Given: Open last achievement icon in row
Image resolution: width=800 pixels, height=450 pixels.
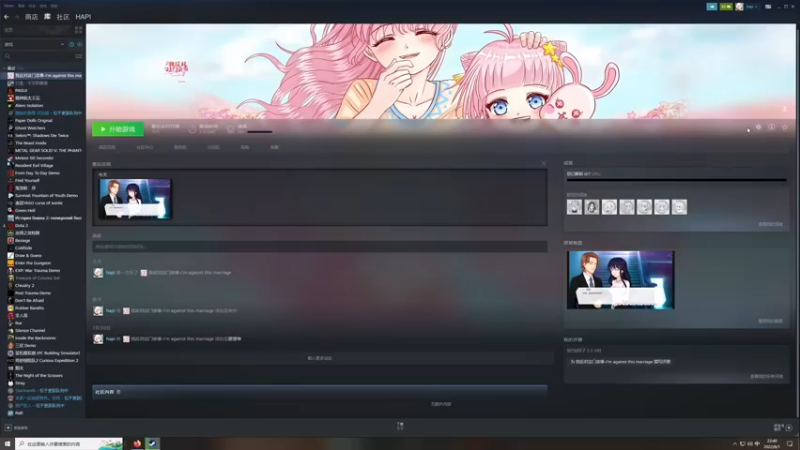Looking at the screenshot, I should [679, 207].
